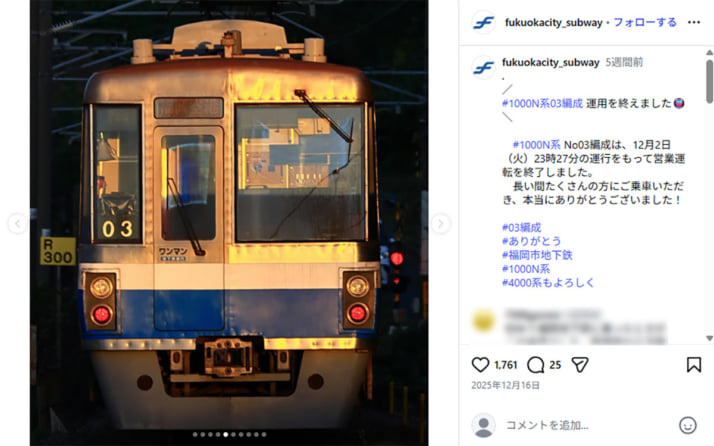Open hashtag #福岡市地下鉄
This screenshot has height=446, width=714.
coord(537,255)
